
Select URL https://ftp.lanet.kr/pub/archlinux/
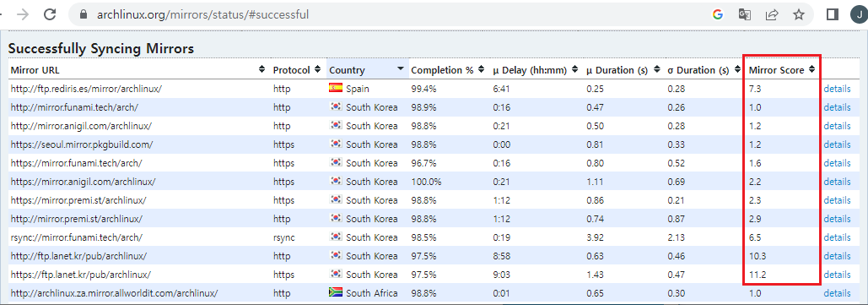pos(81,275)
